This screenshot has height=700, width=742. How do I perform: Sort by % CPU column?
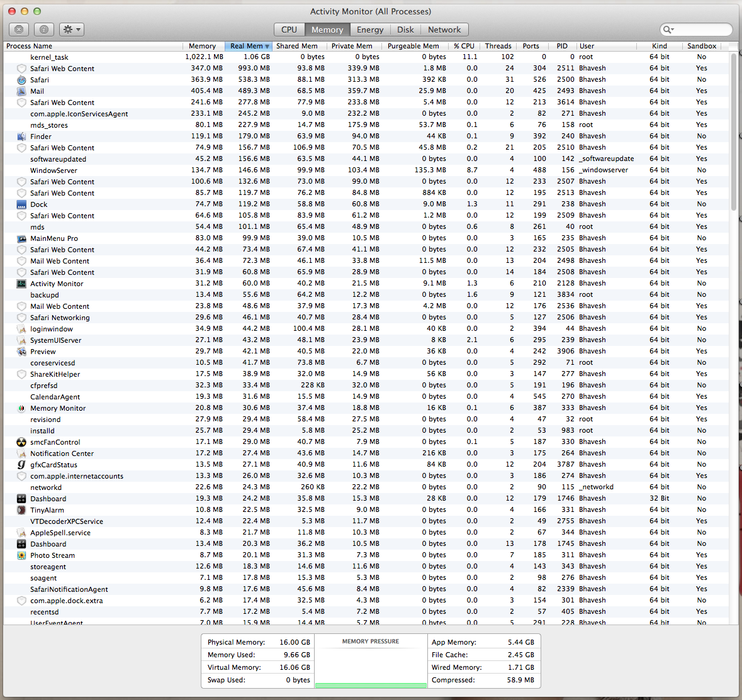(x=464, y=46)
